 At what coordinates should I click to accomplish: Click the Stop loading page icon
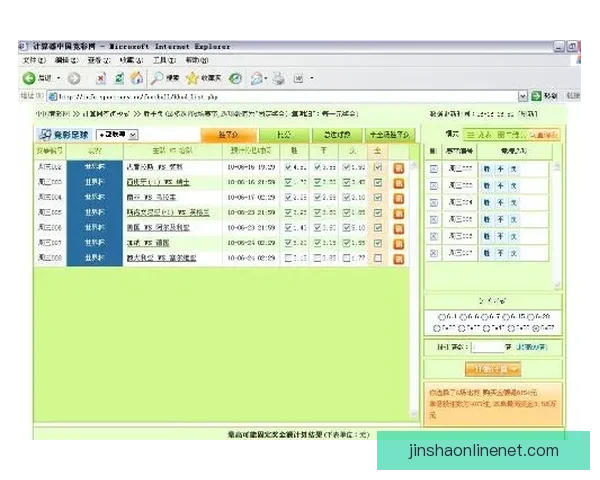101,78
